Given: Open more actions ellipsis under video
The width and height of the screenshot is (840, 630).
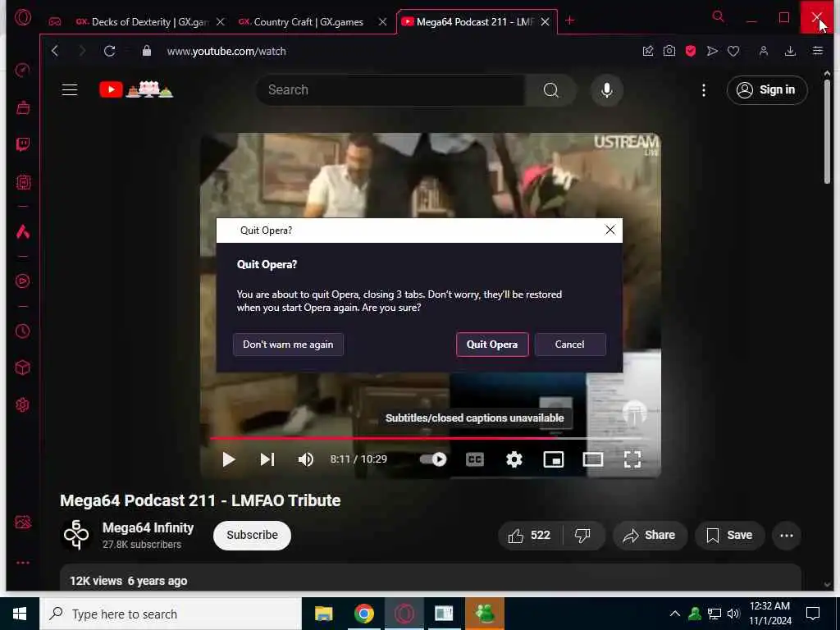Looking at the screenshot, I should tap(787, 535).
